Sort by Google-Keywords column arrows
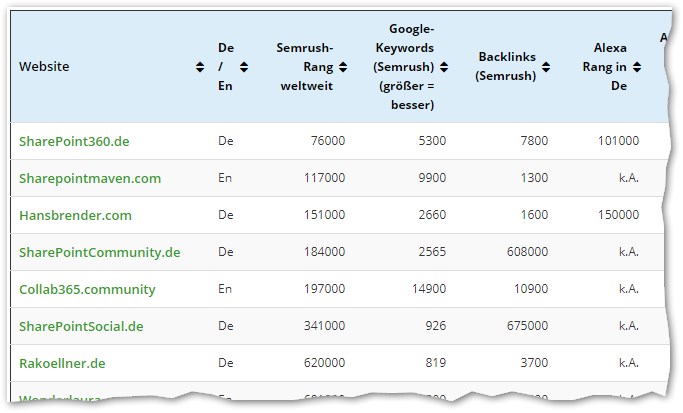Image resolution: width=683 pixels, height=413 pixels. click(x=444, y=67)
